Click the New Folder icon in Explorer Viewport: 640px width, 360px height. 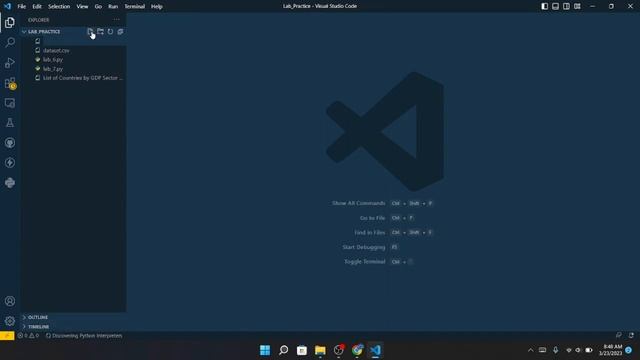tap(100, 31)
